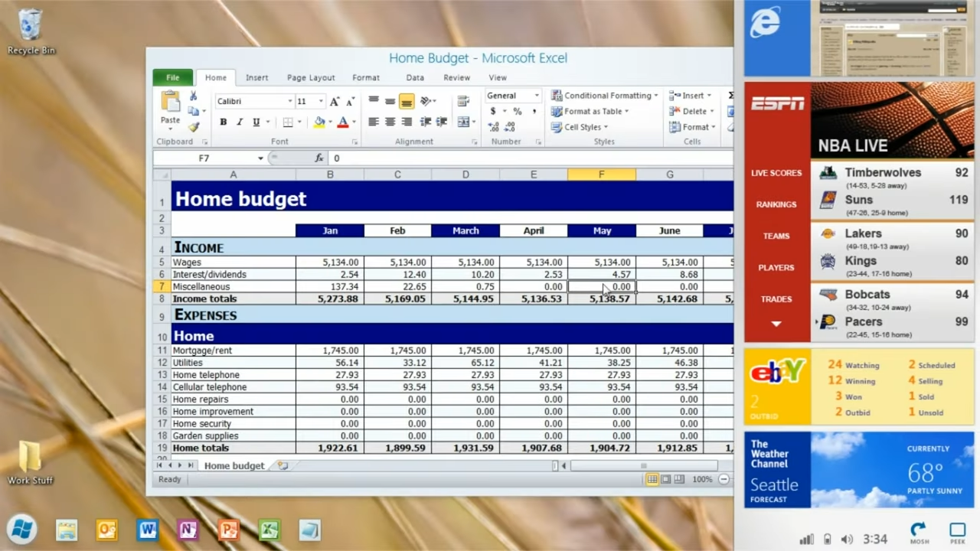Open the Font dropdown showing Calibri

pyautogui.click(x=290, y=100)
